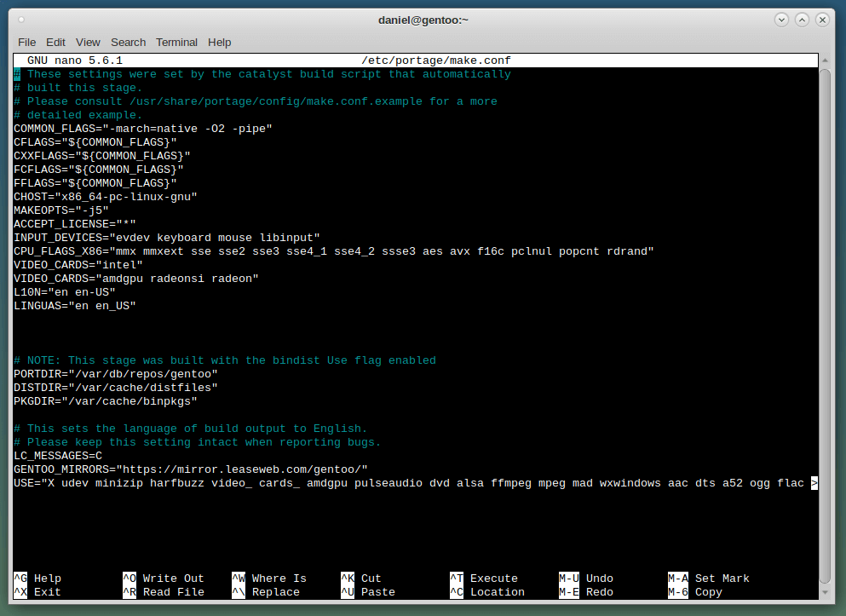Open the Terminal menu
Viewport: 846px width, 616px height.
176,42
